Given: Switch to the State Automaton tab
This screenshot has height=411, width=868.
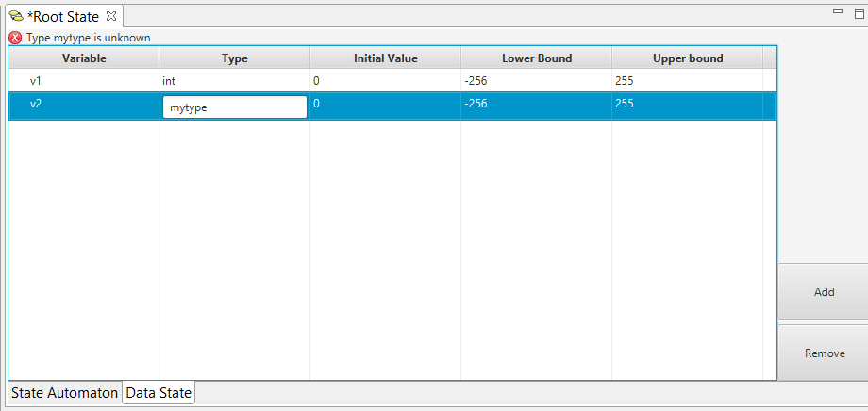Looking at the screenshot, I should (x=64, y=393).
